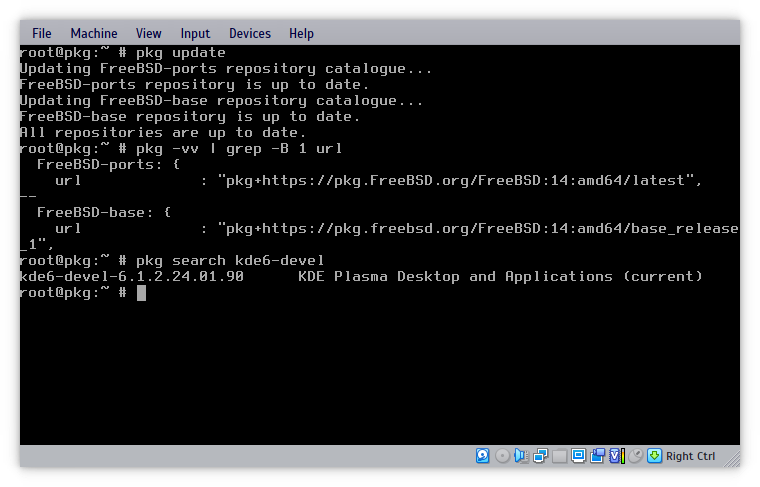The height and width of the screenshot is (487, 760).
Task: Click the greyed-out square status bar icon
Action: coord(559,456)
